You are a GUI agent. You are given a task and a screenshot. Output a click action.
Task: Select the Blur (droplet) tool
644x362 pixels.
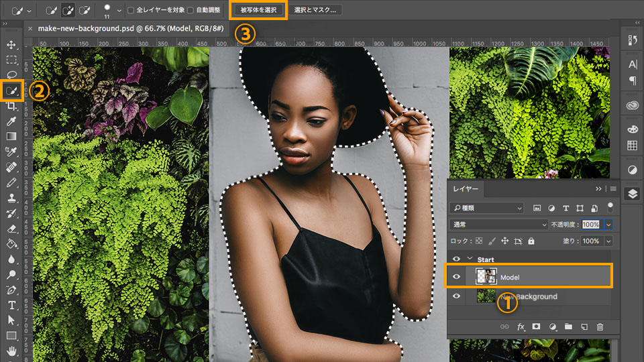(x=11, y=259)
